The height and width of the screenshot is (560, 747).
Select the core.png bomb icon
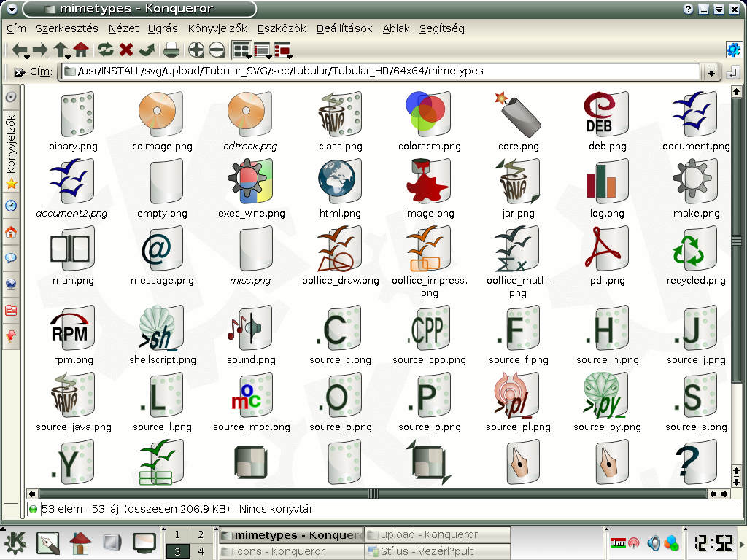pos(519,122)
